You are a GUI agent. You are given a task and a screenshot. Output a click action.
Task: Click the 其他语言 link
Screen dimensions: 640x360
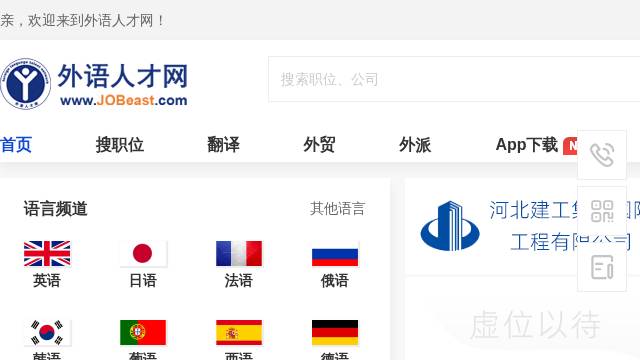point(337,209)
